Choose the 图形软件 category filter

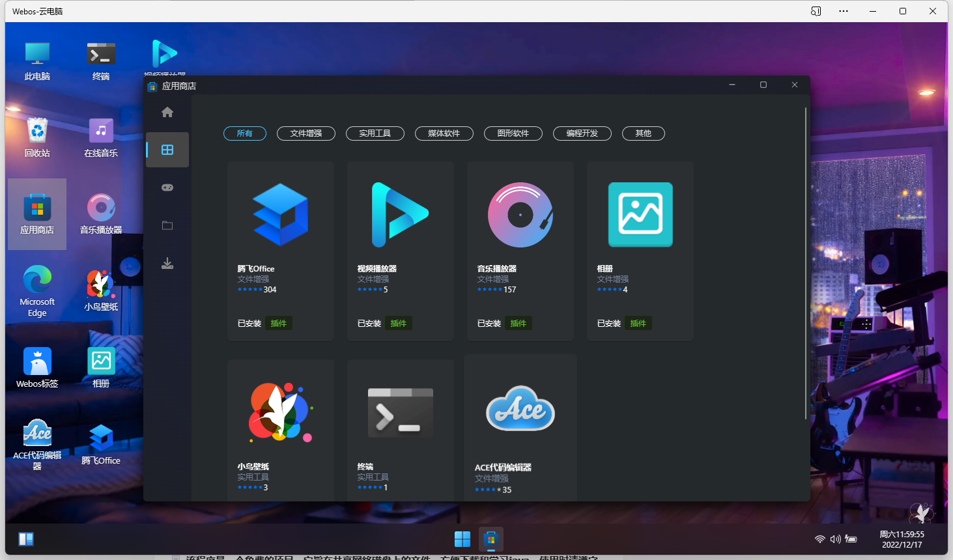pyautogui.click(x=513, y=133)
